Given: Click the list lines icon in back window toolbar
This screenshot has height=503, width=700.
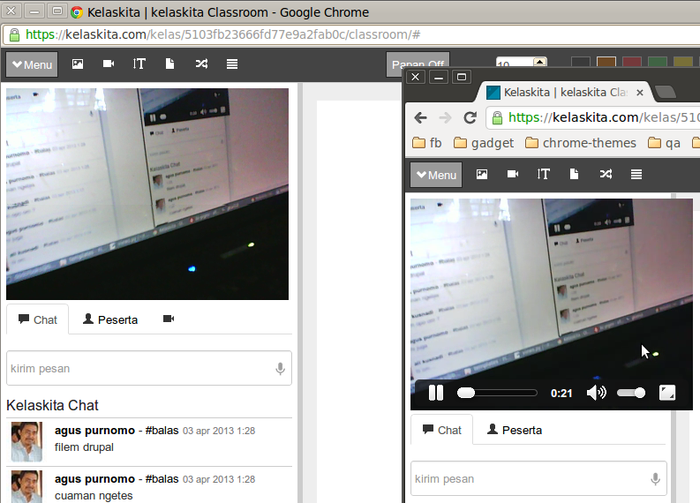Looking at the screenshot, I should (232, 64).
